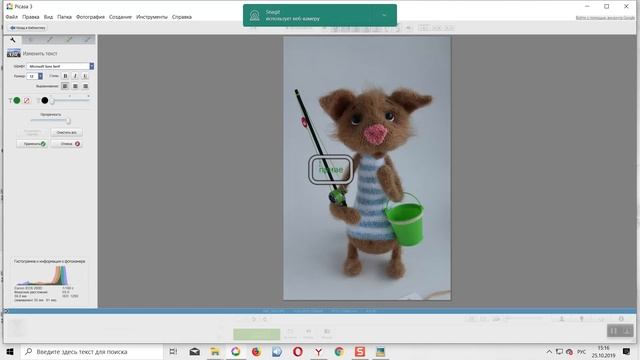Screen dimensions: 640x360
Task: Pick the black text outline color
Action: 44,100
